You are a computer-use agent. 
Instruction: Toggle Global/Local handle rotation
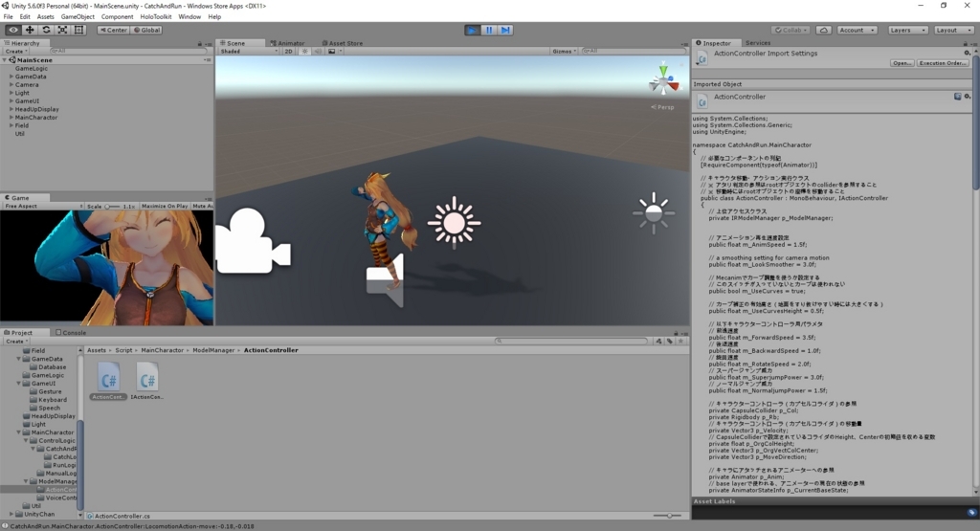(x=146, y=30)
